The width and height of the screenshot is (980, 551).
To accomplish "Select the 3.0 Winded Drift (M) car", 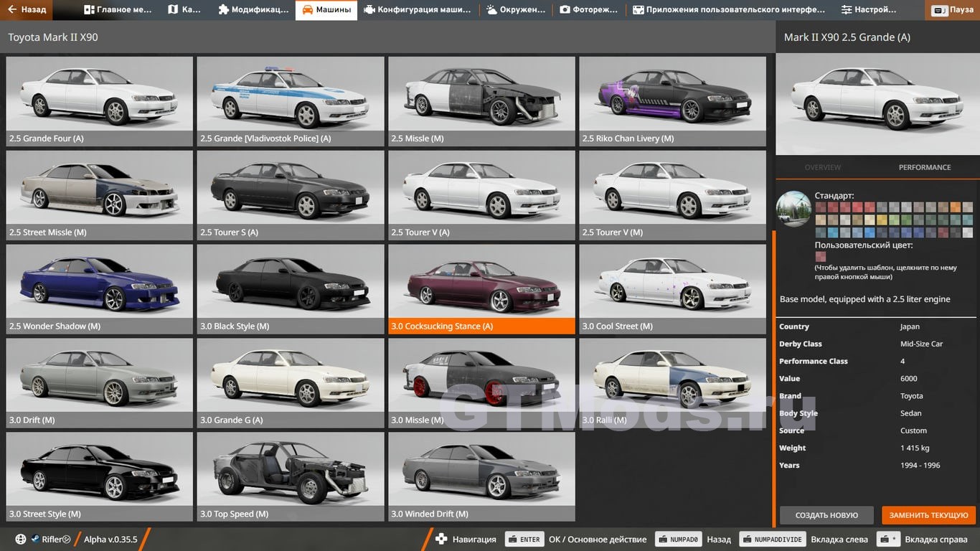I will 481,477.
